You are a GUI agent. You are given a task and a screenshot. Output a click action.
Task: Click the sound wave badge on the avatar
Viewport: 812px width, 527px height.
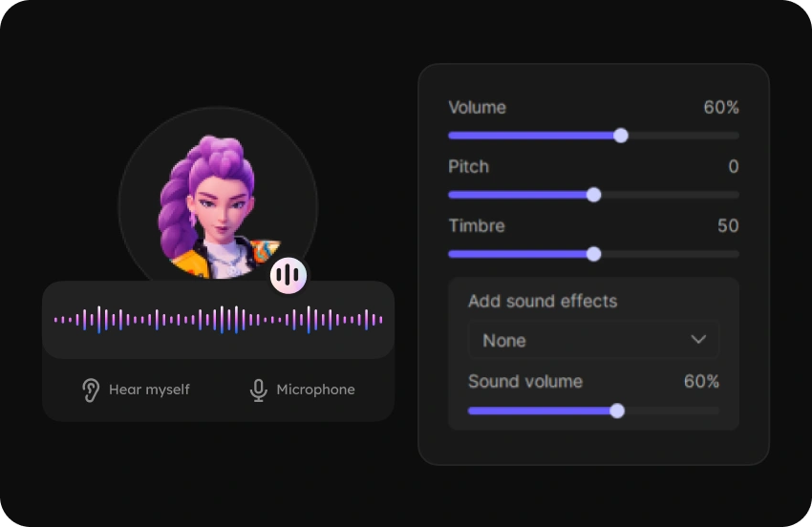click(x=288, y=276)
